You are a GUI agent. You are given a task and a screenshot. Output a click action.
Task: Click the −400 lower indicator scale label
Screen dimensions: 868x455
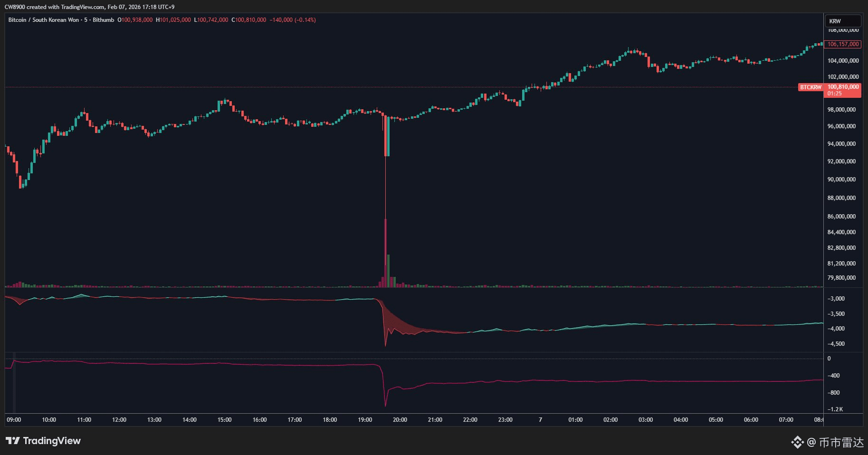[834, 376]
